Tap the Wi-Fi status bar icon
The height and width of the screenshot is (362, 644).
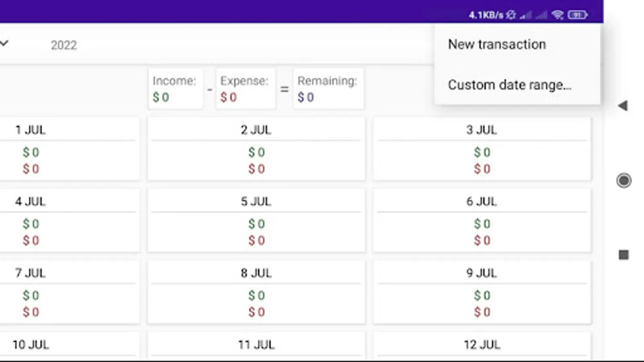coord(557,15)
